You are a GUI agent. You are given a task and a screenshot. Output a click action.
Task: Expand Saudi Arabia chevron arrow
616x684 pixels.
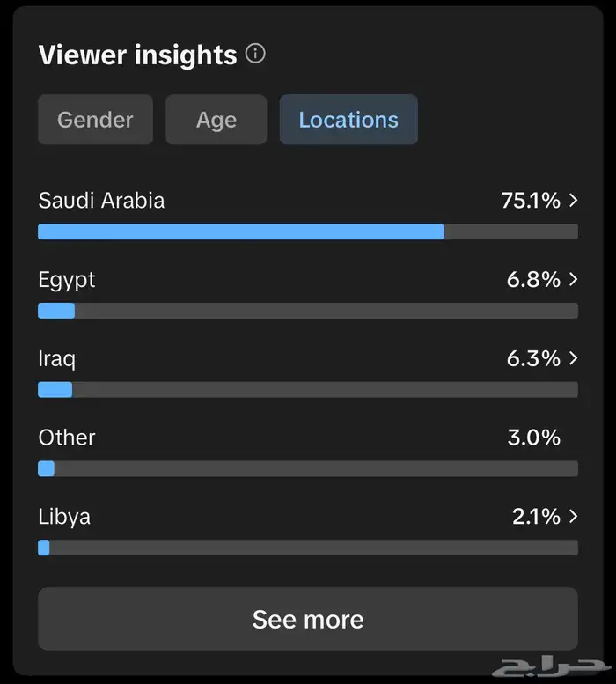click(x=574, y=201)
